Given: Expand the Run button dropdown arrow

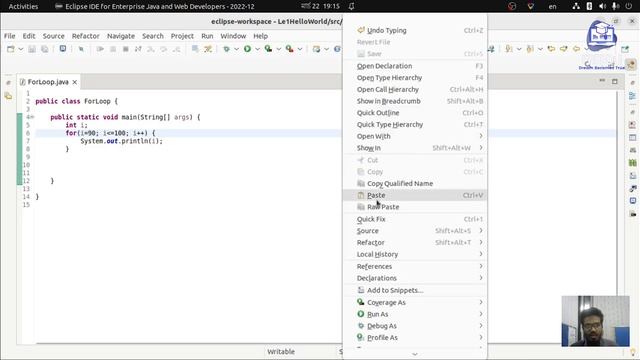Looking at the screenshot, I should [258, 49].
